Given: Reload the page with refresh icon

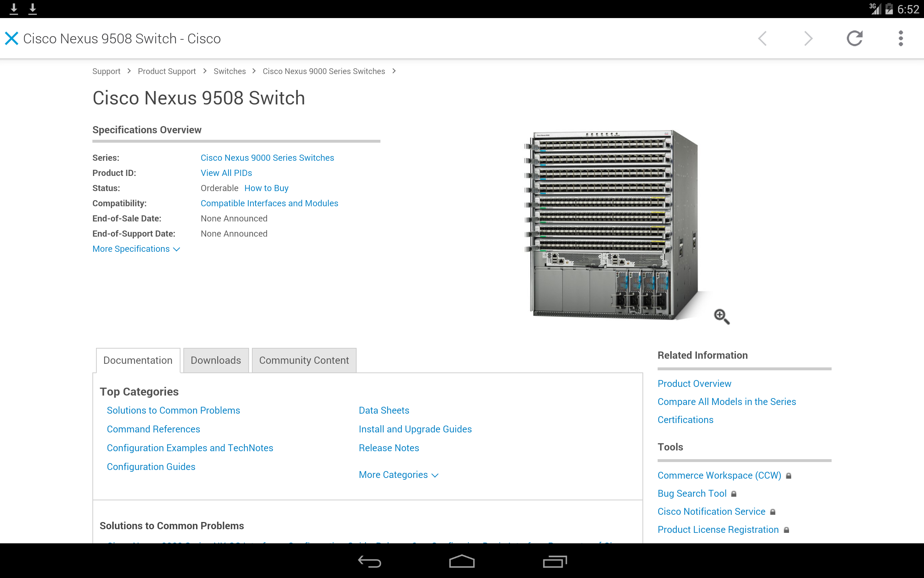Looking at the screenshot, I should (854, 38).
